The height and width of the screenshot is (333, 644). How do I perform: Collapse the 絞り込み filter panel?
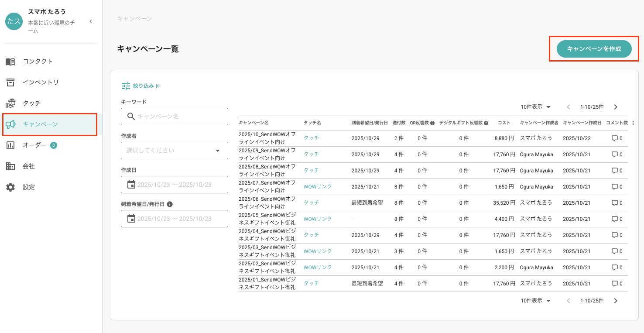point(158,86)
